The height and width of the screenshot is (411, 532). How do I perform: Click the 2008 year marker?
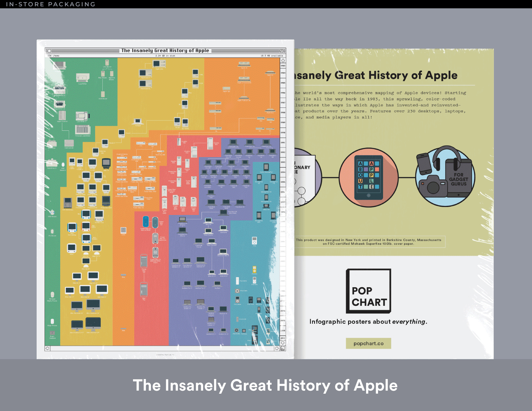(x=283, y=311)
